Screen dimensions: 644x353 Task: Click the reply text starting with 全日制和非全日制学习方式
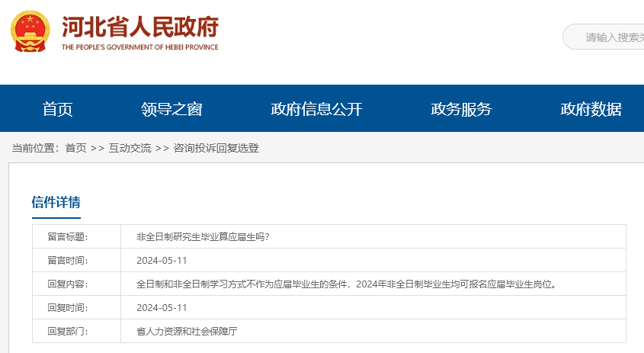(x=347, y=284)
